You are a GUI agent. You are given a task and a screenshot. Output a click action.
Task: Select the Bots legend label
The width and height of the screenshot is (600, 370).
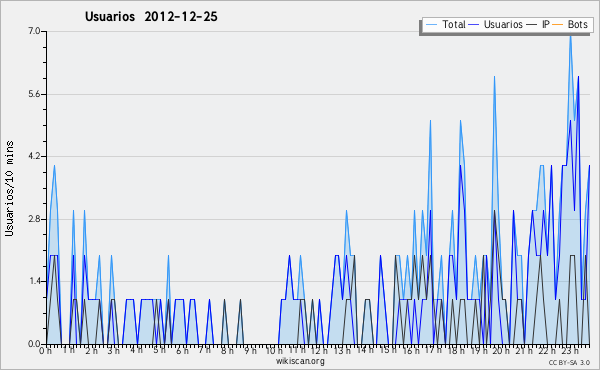pos(578,24)
